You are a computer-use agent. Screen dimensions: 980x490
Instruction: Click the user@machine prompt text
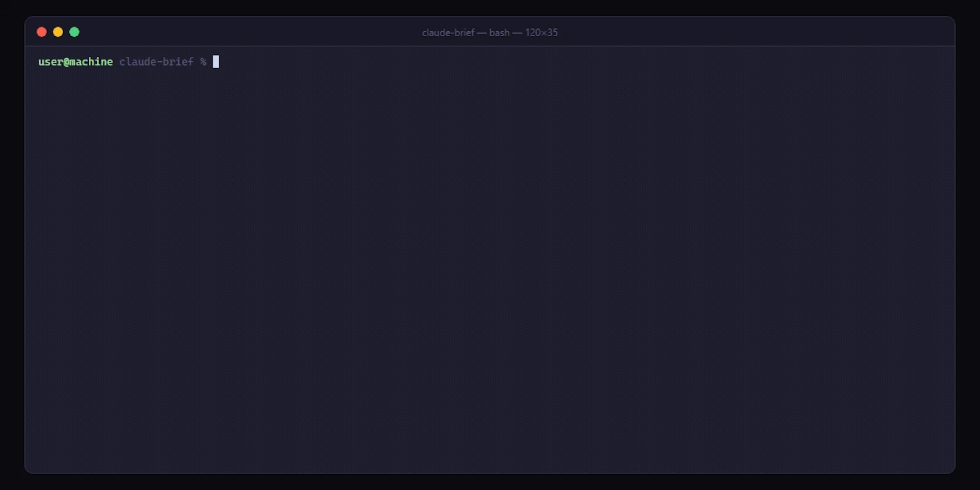(75, 61)
